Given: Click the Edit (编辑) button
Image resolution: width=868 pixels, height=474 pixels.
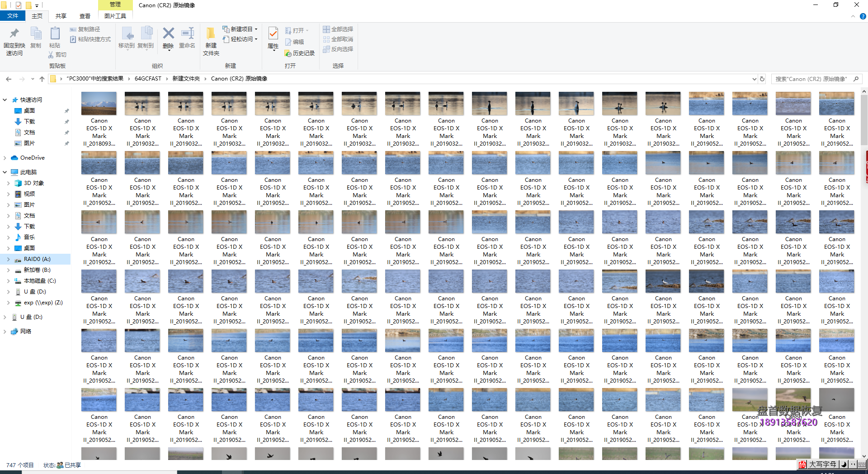Looking at the screenshot, I should pyautogui.click(x=295, y=42).
